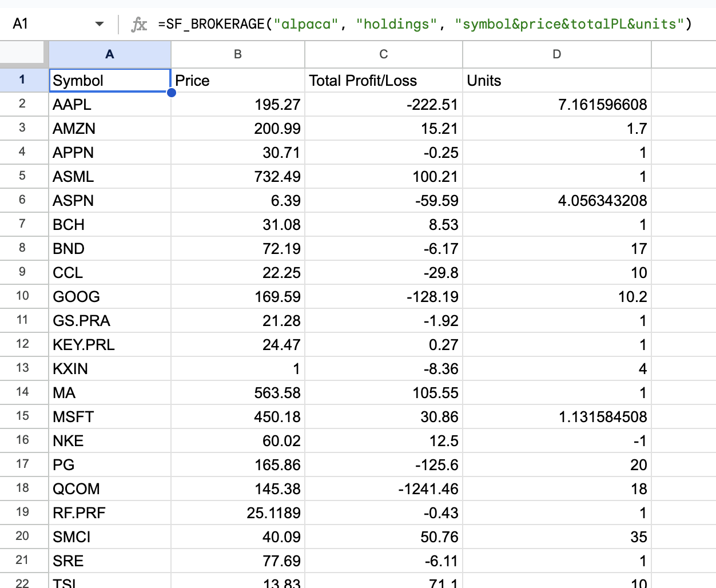The image size is (716, 588).
Task: Select the KXIN symbol cell
Action: [x=110, y=368]
